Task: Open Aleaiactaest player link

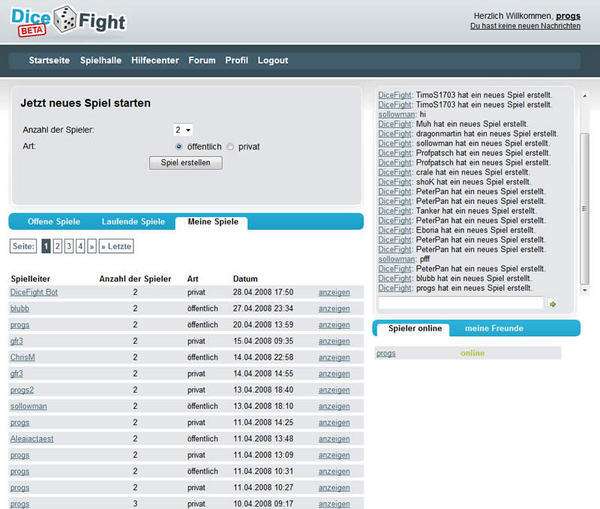Action: [x=32, y=439]
